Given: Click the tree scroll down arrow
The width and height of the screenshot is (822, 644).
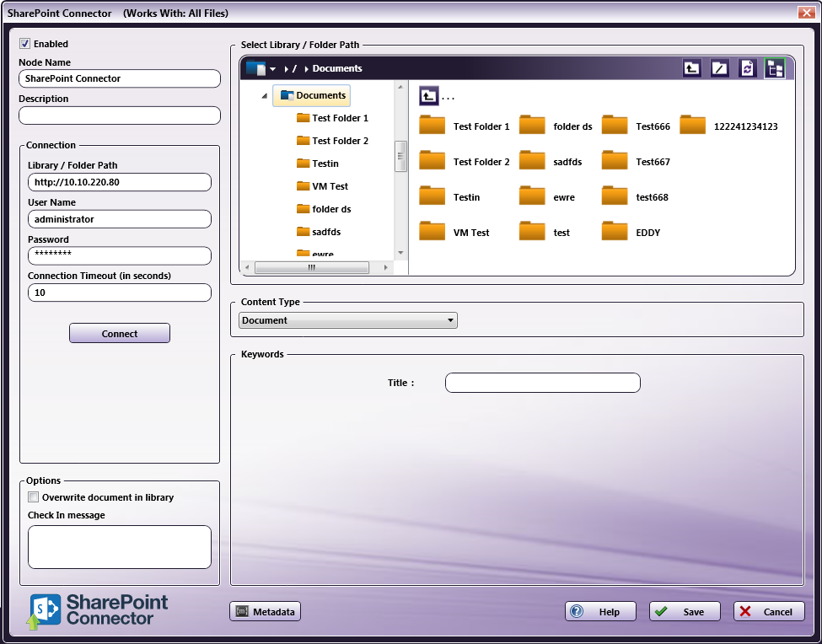Looking at the screenshot, I should point(400,253).
